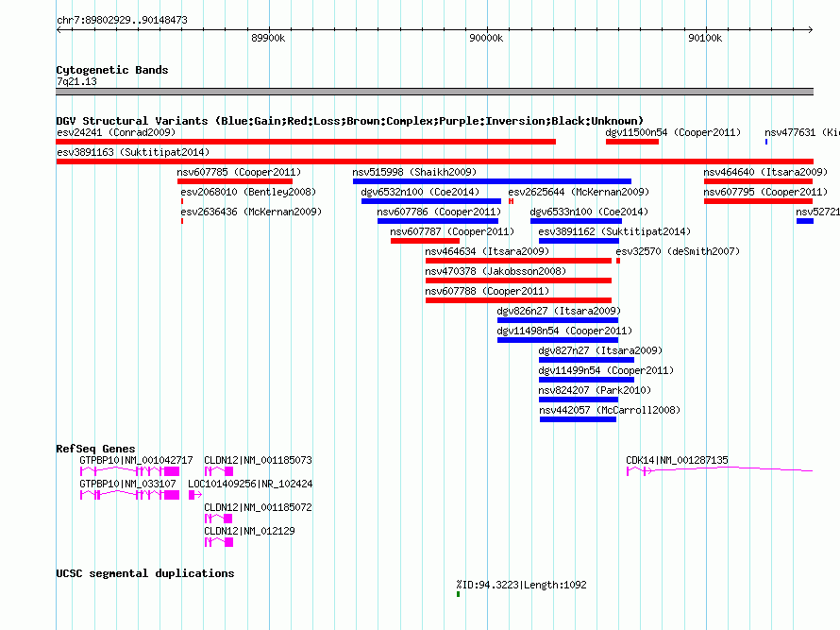This screenshot has height=630, width=840.
Task: Open GTPBP10|NM_001042717 gene label
Action: tap(136, 460)
